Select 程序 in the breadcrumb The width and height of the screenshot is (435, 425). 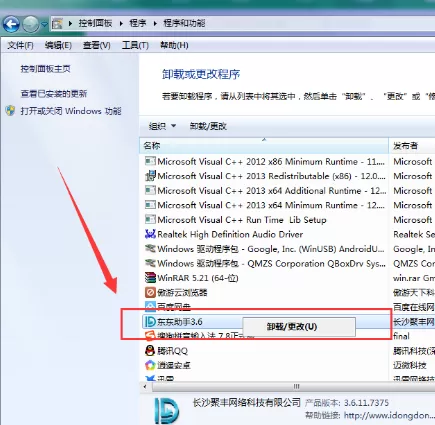(138, 23)
